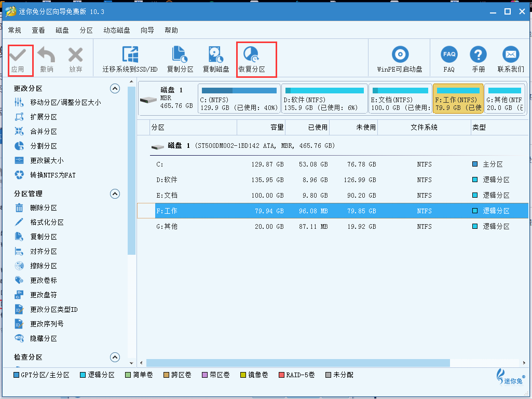Open Migrate OS to SSD/HD (迁移系统到SSD/HD)

tap(130, 59)
